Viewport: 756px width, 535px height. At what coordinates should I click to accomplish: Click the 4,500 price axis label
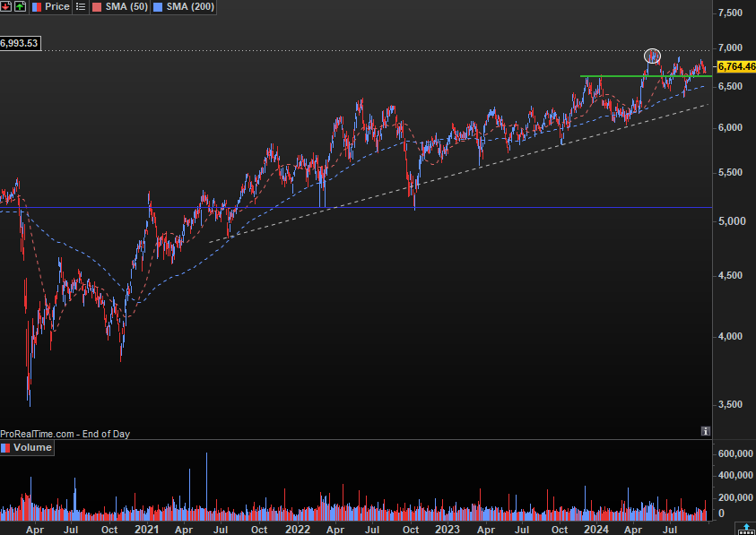pyautogui.click(x=730, y=276)
